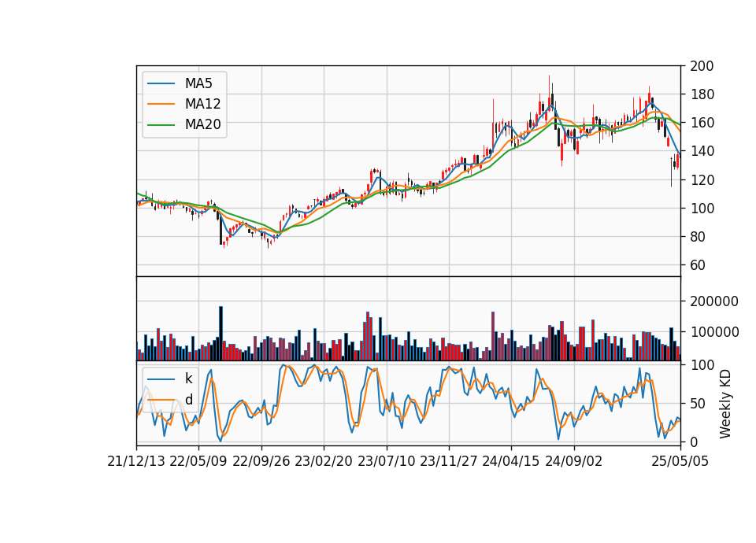
Task: Click the 200 price axis label
Action: tap(702, 66)
